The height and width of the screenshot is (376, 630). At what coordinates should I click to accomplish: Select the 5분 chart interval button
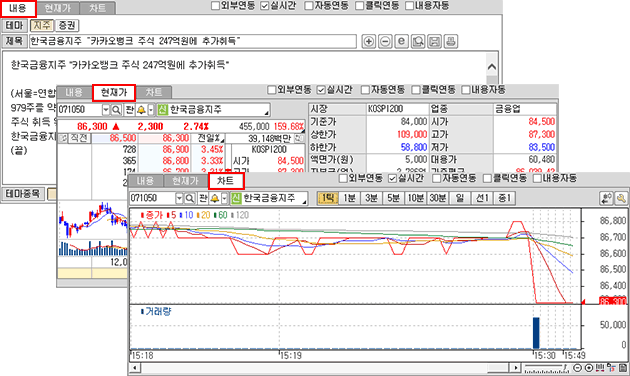click(x=393, y=198)
